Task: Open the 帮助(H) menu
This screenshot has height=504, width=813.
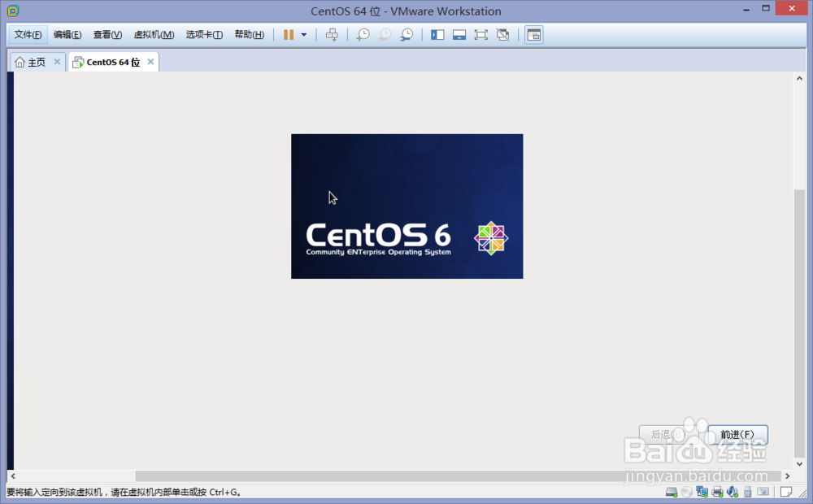Action: pos(250,35)
